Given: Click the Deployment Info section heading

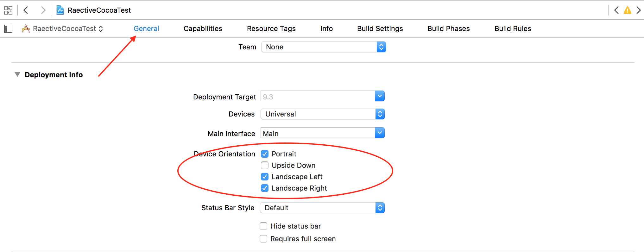Looking at the screenshot, I should tap(54, 75).
